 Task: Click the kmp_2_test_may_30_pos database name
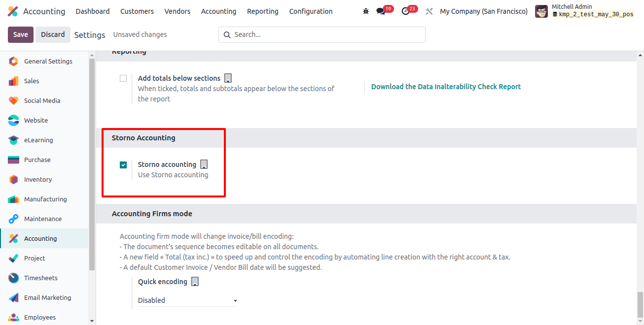(596, 15)
